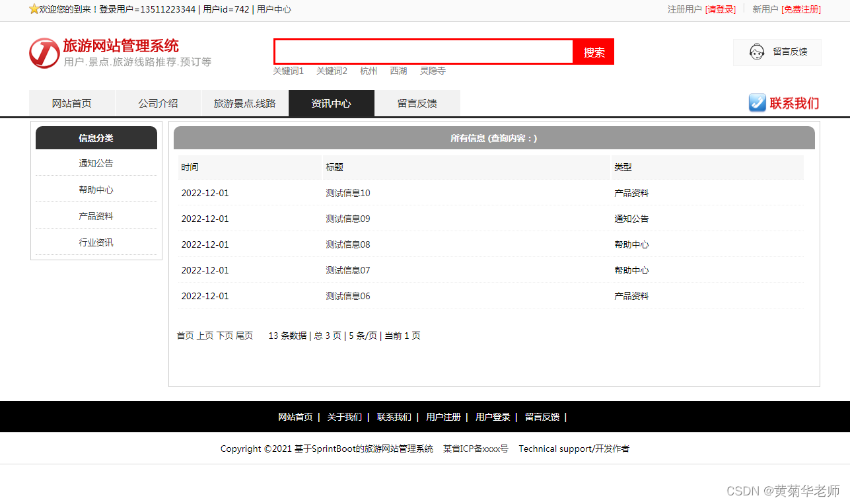
Task: Switch to the 资讯中心 navigation tab
Action: pyautogui.click(x=332, y=103)
